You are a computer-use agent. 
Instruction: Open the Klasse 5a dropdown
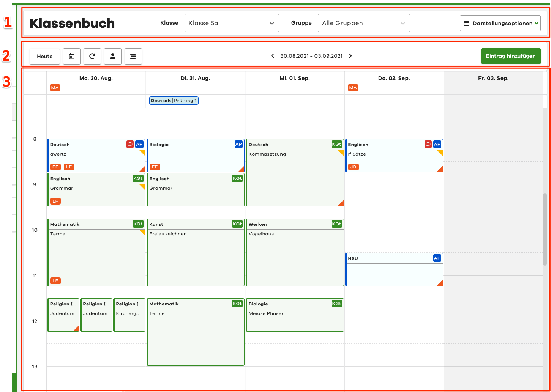click(x=231, y=23)
